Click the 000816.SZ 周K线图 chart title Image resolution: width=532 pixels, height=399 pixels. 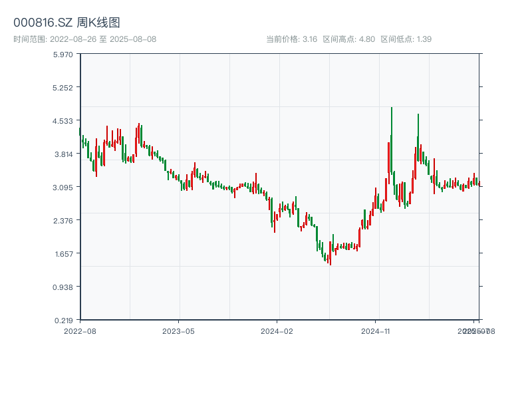click(x=66, y=23)
